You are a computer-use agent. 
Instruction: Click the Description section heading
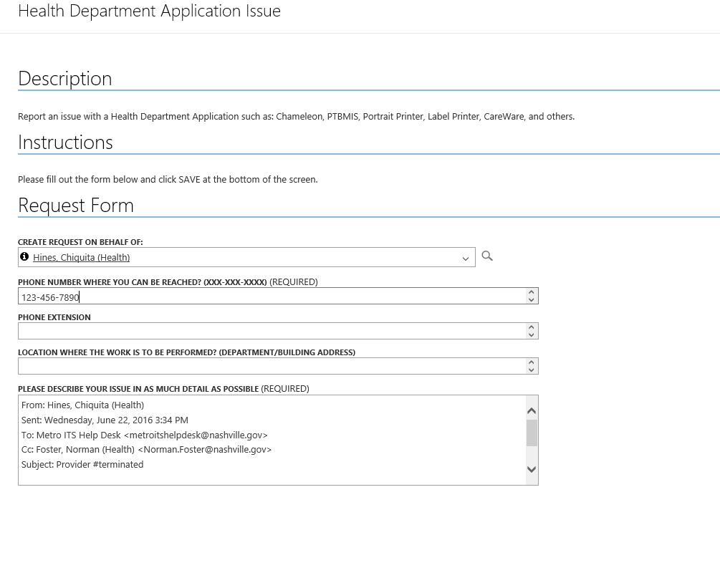(65, 79)
